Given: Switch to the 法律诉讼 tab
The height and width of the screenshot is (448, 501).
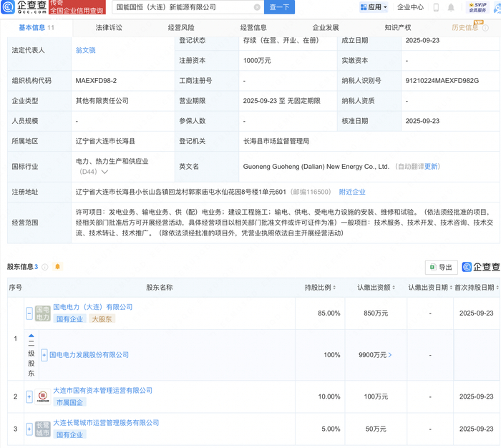Looking at the screenshot, I should [109, 28].
